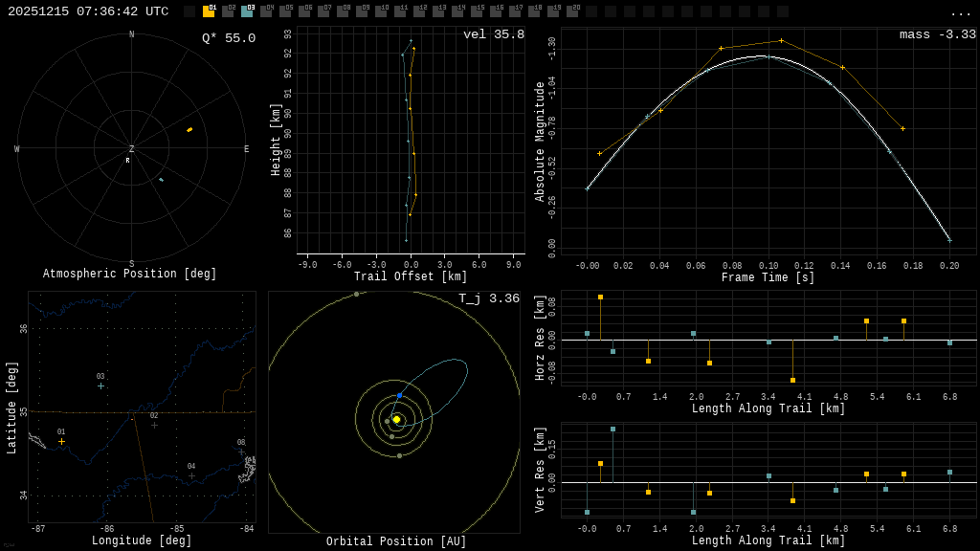
Task: Click the Trail Offset [km] axis label
Action: (411, 276)
